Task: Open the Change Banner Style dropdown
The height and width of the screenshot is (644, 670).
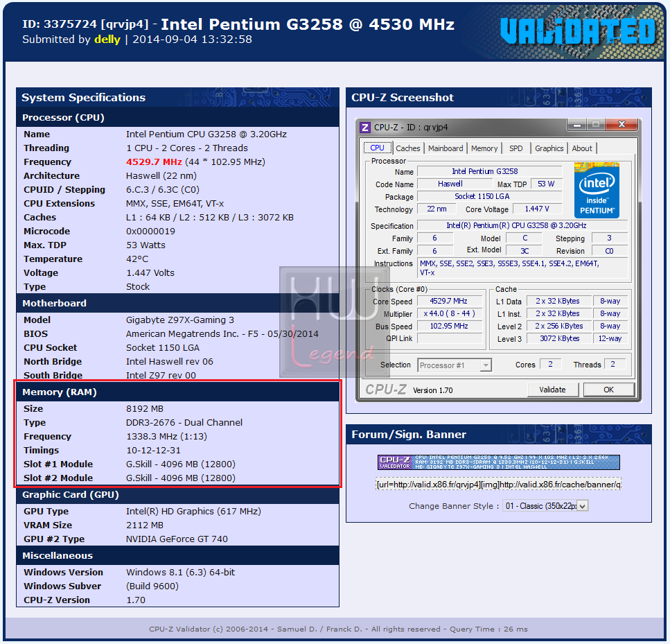Action: pos(546,506)
